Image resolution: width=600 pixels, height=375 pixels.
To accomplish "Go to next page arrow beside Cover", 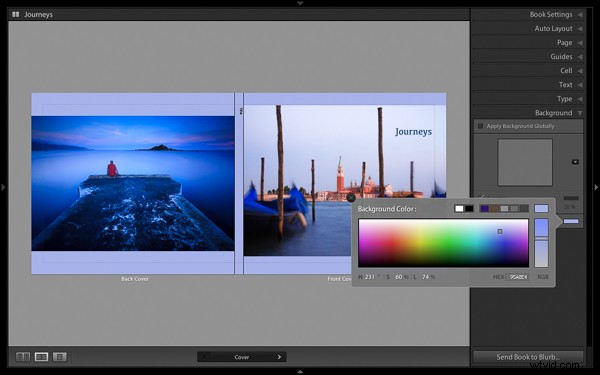I will click(x=279, y=357).
